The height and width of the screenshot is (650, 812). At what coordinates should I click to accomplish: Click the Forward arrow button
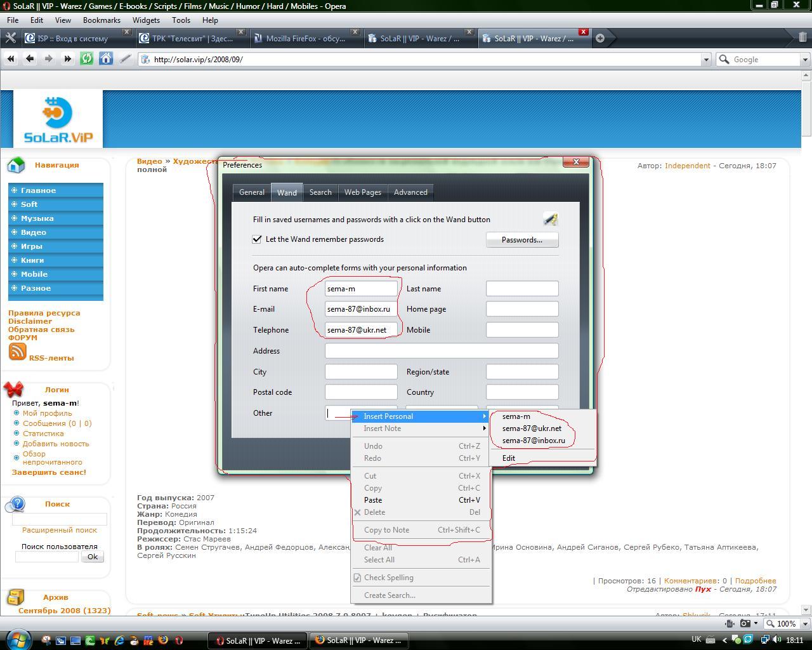[x=48, y=59]
